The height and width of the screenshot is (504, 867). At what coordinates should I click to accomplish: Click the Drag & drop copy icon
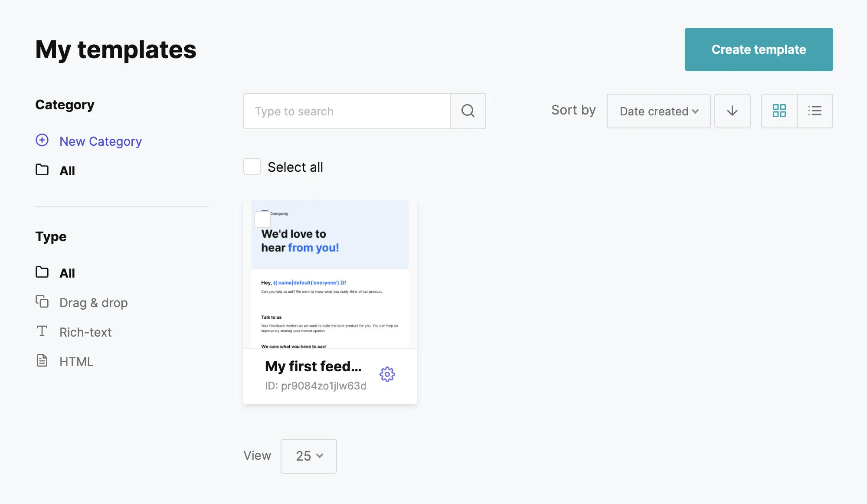[x=42, y=301]
